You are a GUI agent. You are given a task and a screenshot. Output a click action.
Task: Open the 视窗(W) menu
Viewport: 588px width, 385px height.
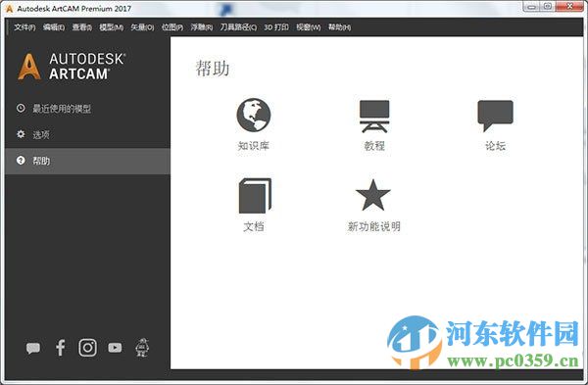[309, 27]
